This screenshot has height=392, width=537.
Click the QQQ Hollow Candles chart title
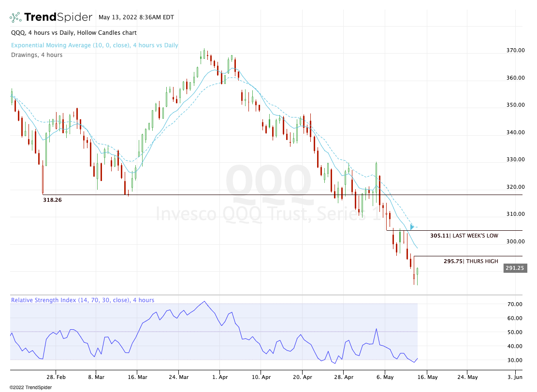(73, 33)
